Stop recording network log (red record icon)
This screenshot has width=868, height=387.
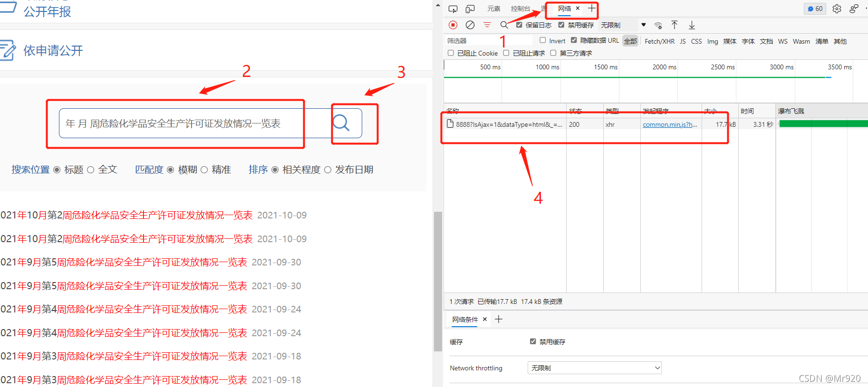[x=453, y=25]
